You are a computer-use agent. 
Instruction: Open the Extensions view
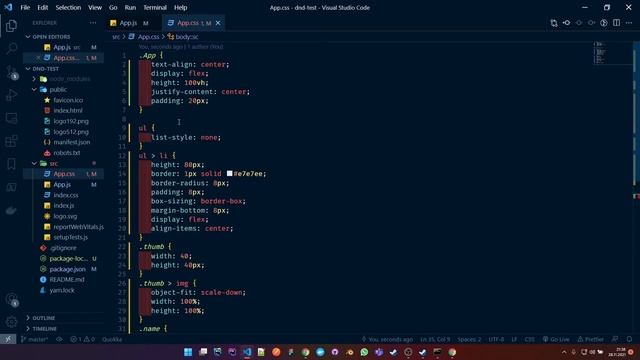[11, 141]
